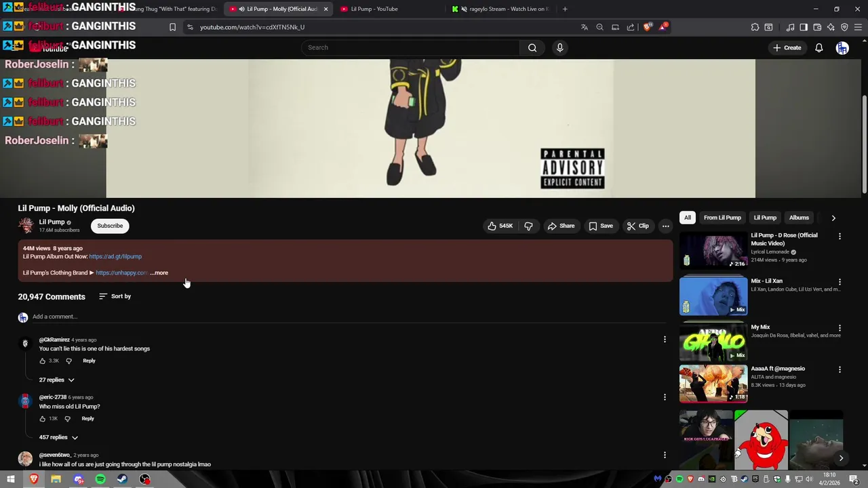868x488 pixels.
Task: Click the browser address bar URL
Action: pos(252,27)
